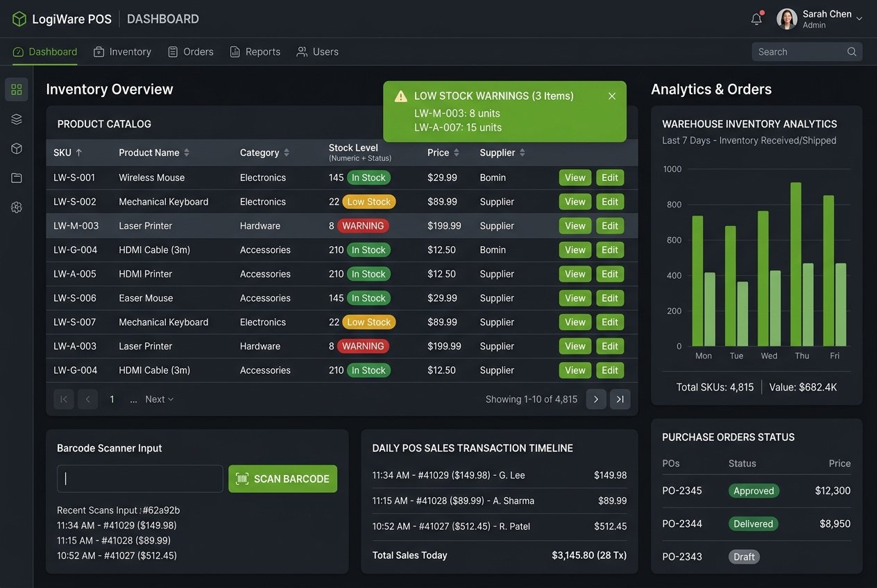Edit the LW-M-003 Laser Printer row
Image resolution: width=877 pixels, height=588 pixels.
click(x=610, y=226)
